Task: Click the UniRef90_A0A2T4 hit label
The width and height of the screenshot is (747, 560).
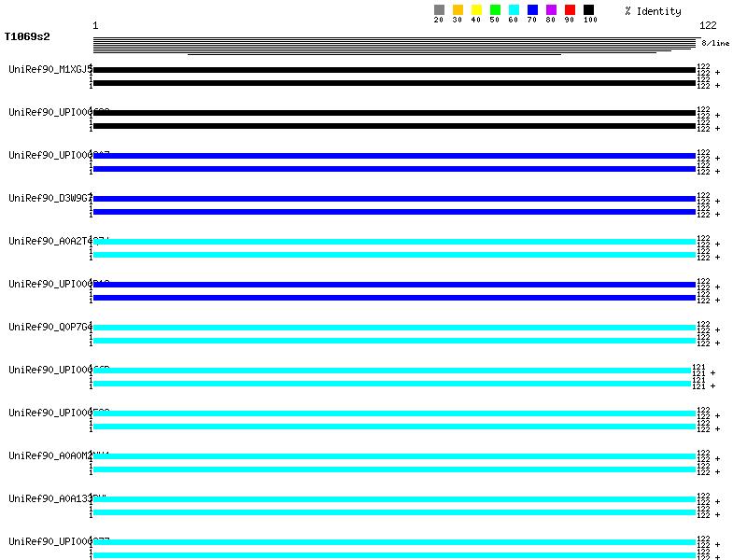Action: tap(49, 241)
